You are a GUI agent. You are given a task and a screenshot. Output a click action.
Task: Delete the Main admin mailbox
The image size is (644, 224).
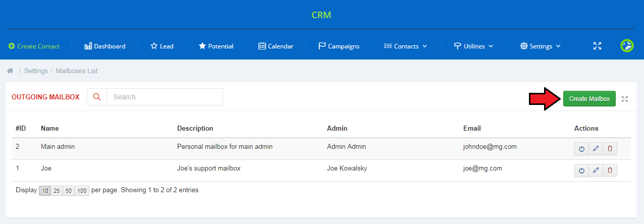click(610, 149)
